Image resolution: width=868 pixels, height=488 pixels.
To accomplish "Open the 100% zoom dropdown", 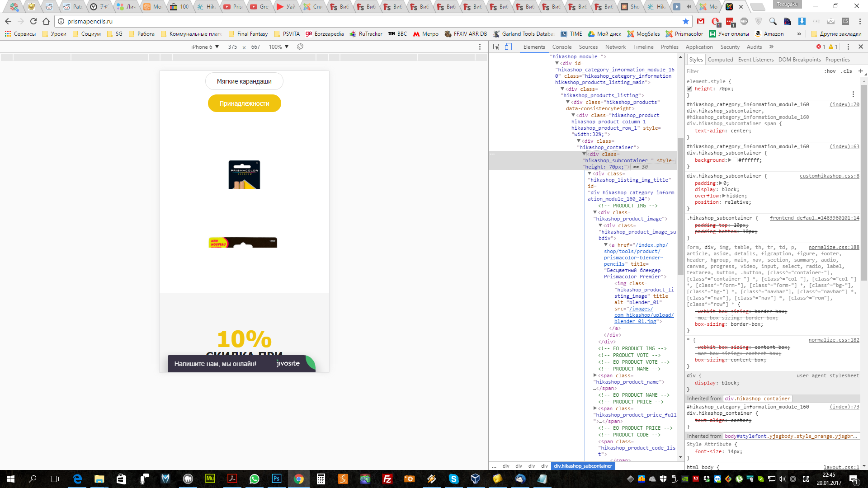I will (x=278, y=47).
